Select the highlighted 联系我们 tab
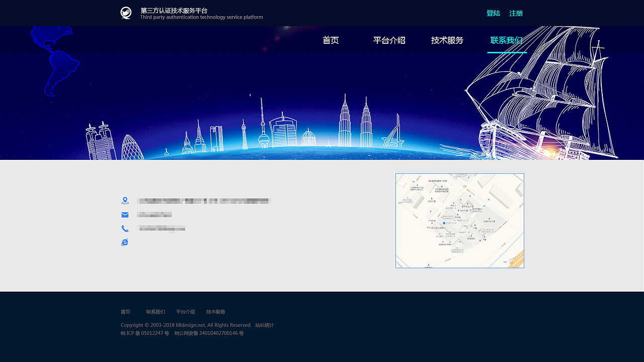Viewport: 644px width, 362px height. [507, 40]
